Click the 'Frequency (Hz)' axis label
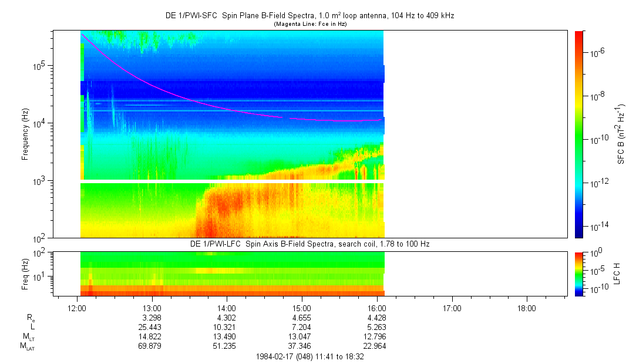This screenshot has width=636, height=364. tap(25, 134)
